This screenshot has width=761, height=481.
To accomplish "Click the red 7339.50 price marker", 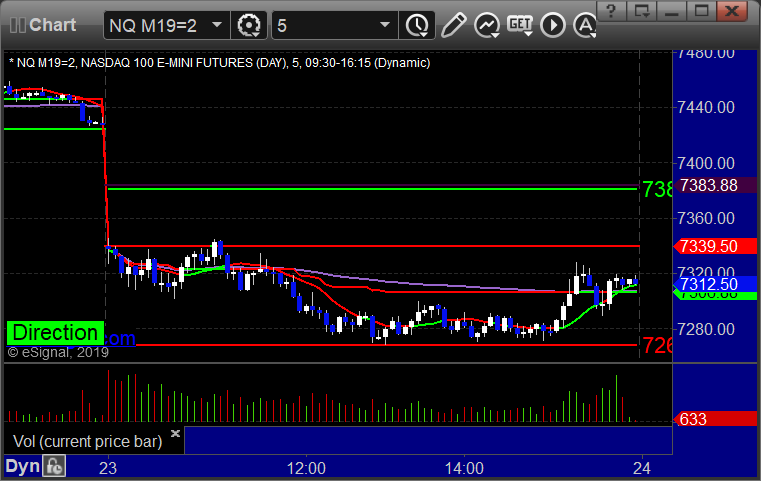I will tap(715, 246).
